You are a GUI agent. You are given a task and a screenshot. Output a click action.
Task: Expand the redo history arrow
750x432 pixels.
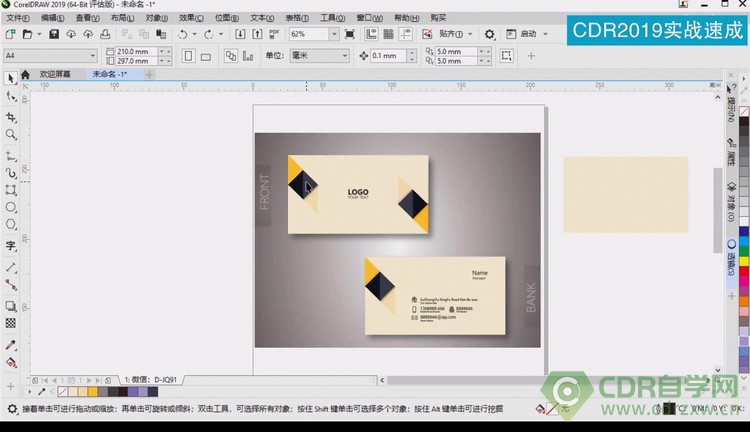221,34
